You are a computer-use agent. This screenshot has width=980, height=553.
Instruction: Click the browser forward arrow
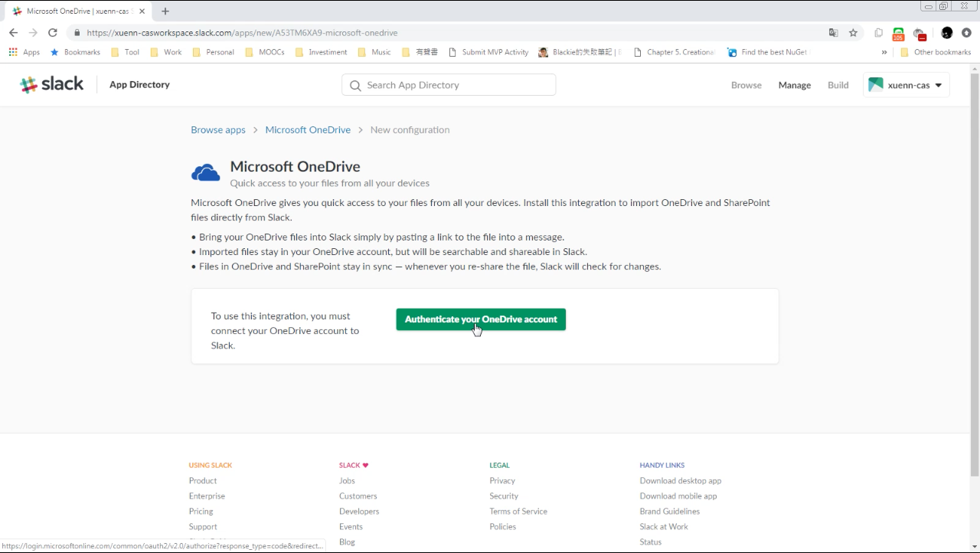click(x=33, y=33)
